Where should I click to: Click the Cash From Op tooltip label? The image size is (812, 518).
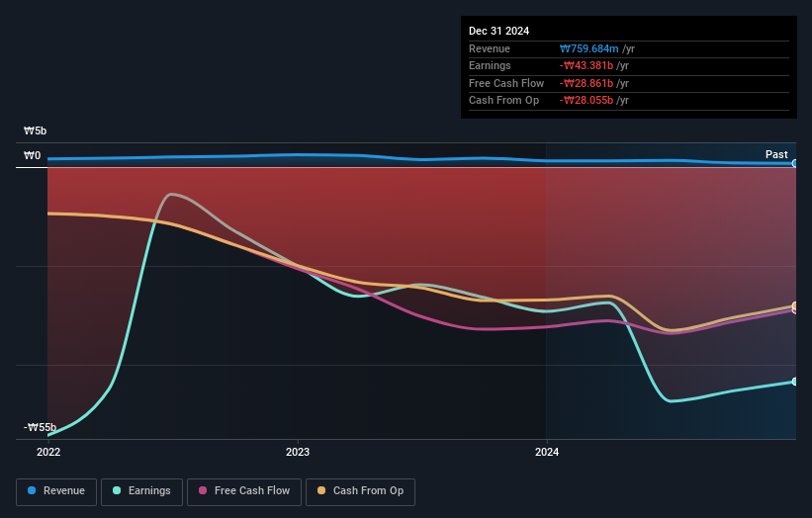pyautogui.click(x=503, y=101)
